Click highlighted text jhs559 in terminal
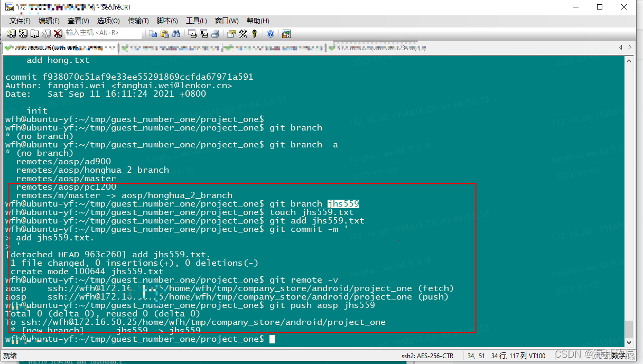Viewport: 643px width, 364px height. pyautogui.click(x=343, y=204)
